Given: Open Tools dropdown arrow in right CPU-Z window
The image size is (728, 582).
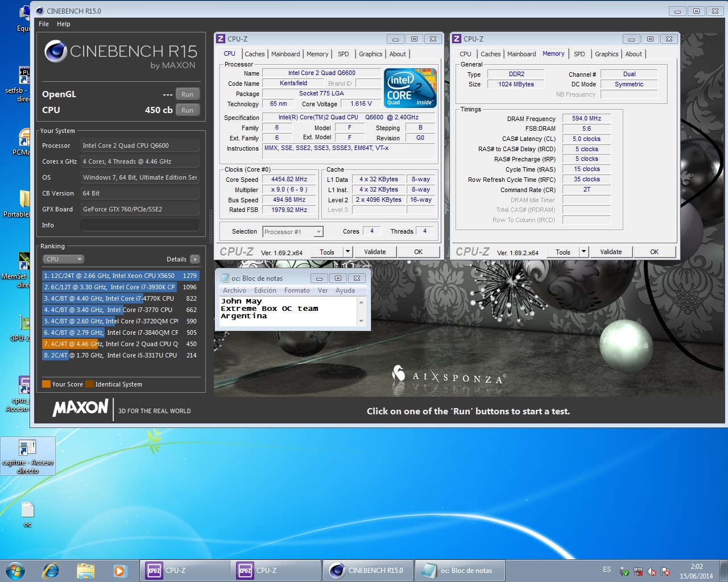Looking at the screenshot, I should point(584,252).
